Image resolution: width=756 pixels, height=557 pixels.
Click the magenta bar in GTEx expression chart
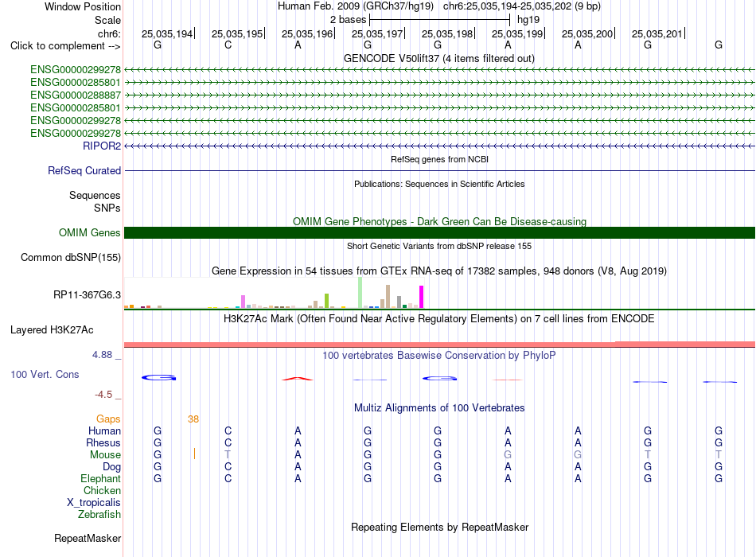point(422,297)
